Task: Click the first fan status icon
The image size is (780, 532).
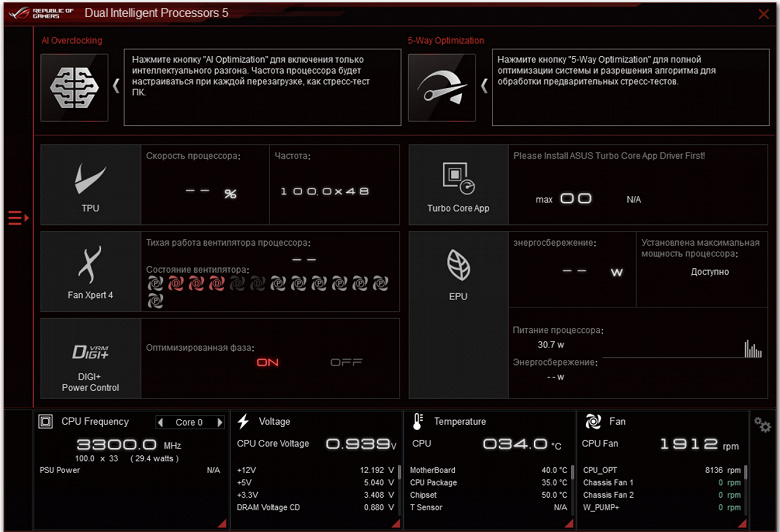Action: click(x=155, y=284)
